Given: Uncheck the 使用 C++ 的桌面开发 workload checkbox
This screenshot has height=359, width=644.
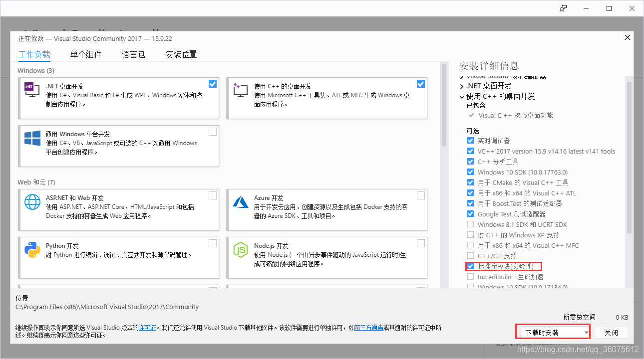Looking at the screenshot, I should click(x=421, y=84).
